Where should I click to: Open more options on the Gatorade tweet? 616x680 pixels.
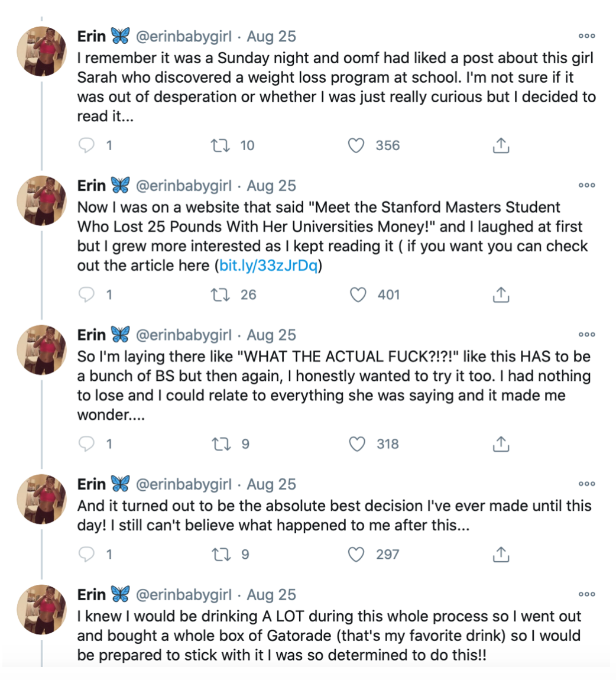point(587,594)
